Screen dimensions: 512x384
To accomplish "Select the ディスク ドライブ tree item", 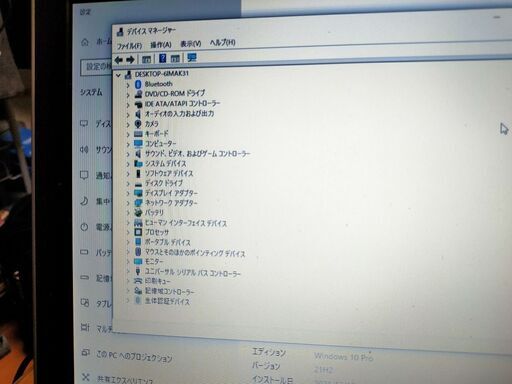I will pos(164,183).
